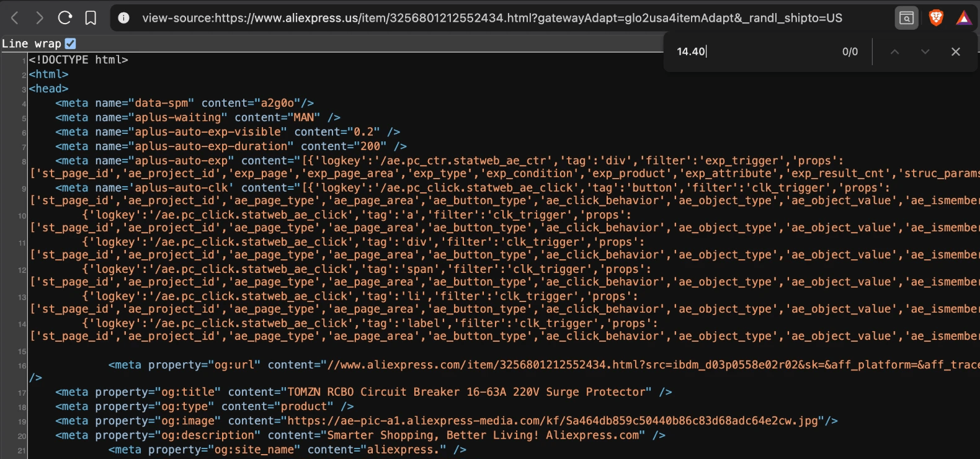Click the find-in-page toolbar icon
The height and width of the screenshot is (459, 980).
click(906, 18)
